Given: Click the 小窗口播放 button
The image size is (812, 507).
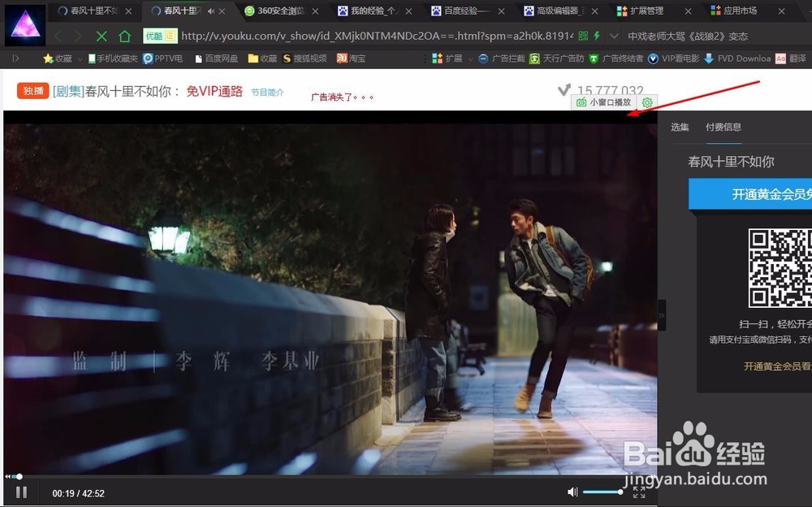Looking at the screenshot, I should (x=604, y=102).
